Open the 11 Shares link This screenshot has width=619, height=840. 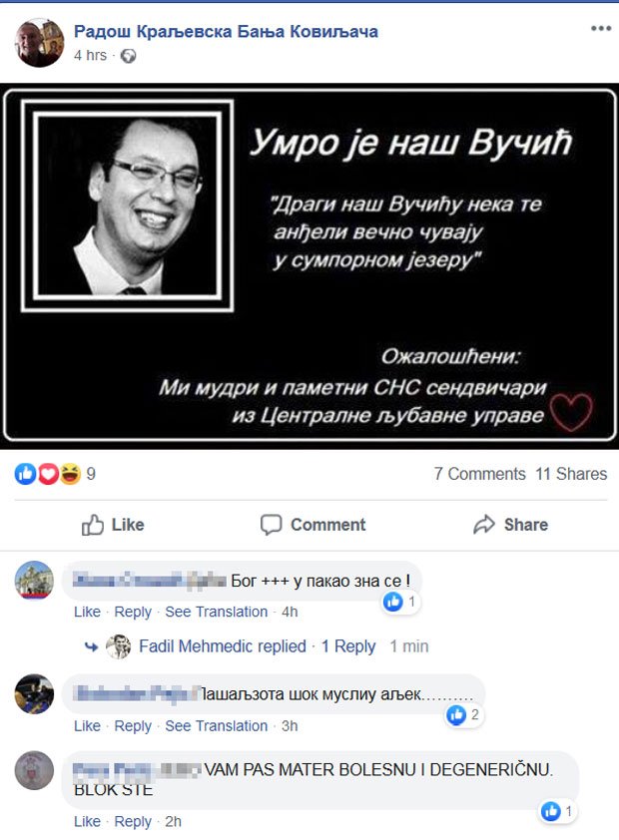(x=571, y=474)
